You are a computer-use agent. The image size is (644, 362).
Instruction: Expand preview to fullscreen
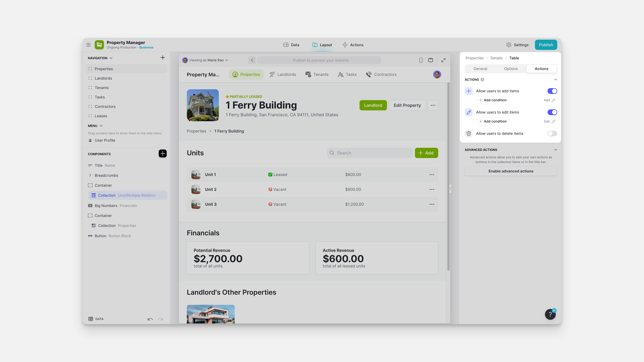443,60
